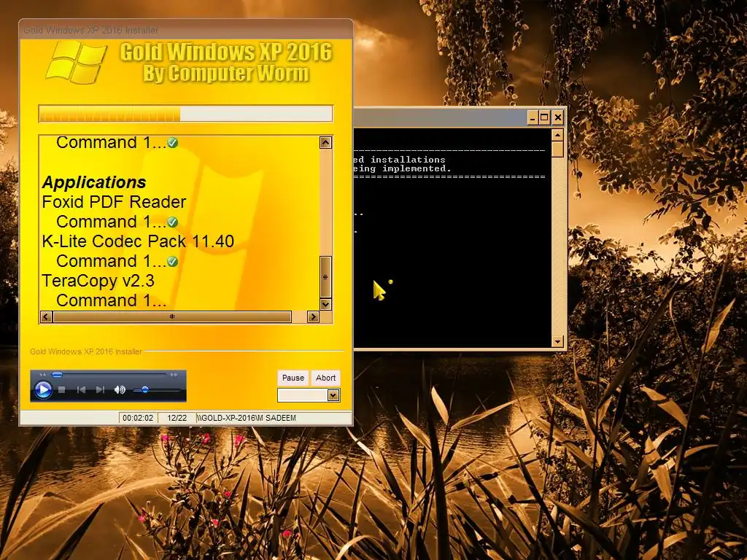Select the Foxid PDF Reader entry
This screenshot has width=747, height=560.
114,202
